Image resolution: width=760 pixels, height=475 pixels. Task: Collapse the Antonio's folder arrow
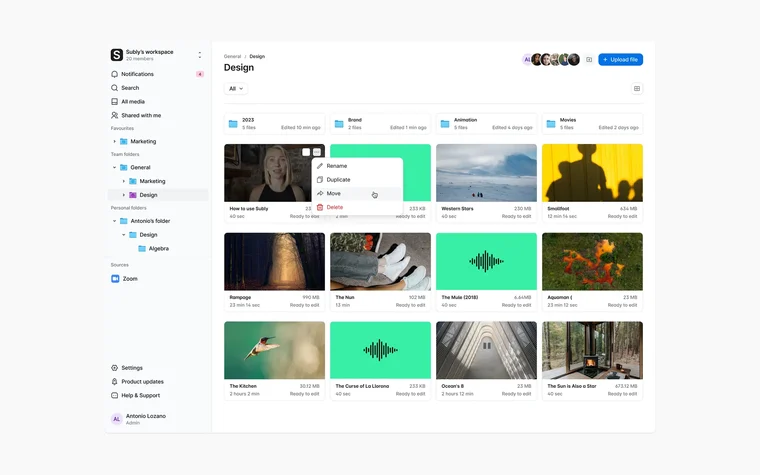click(x=114, y=221)
